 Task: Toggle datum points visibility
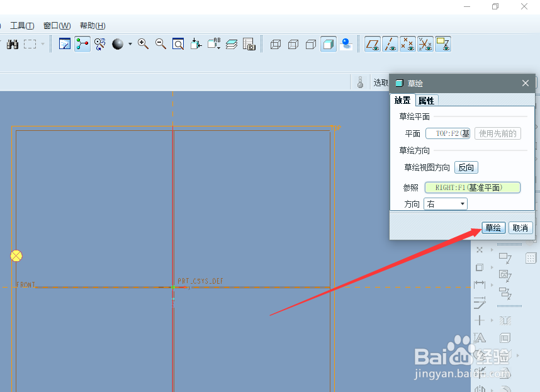[x=408, y=45]
